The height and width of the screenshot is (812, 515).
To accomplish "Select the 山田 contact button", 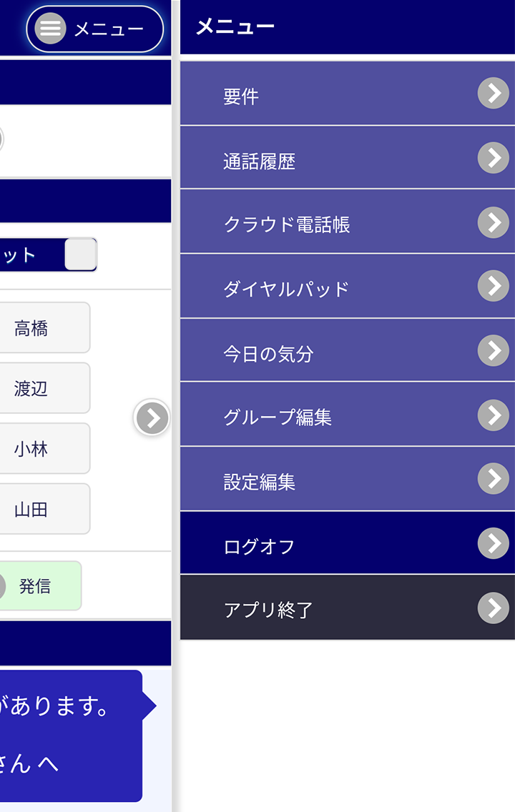I will point(44,509).
